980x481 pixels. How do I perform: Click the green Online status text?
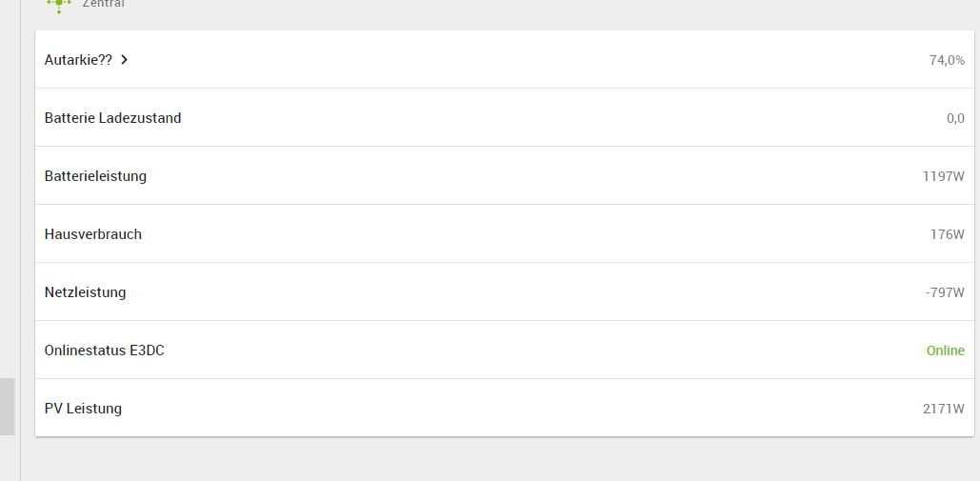(x=945, y=351)
